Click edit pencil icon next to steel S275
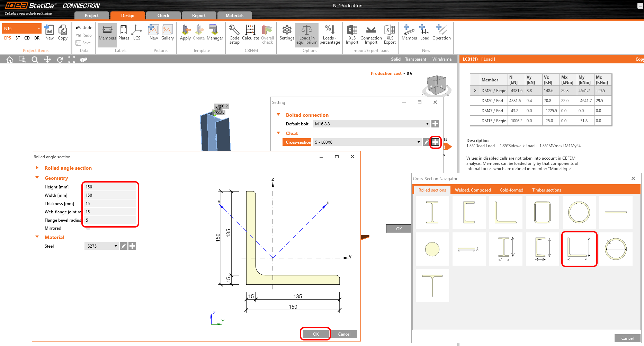The width and height of the screenshot is (644, 346). tap(124, 246)
